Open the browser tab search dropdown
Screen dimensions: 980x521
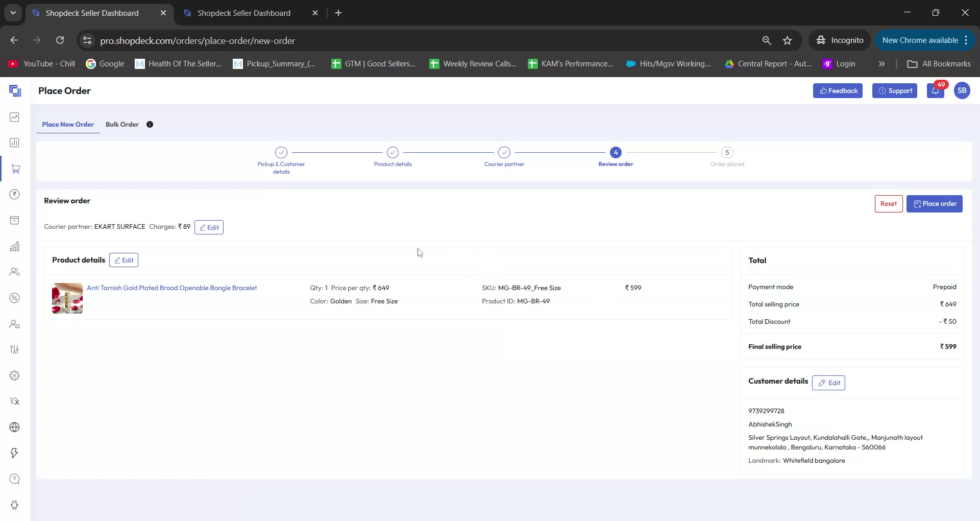click(x=13, y=13)
